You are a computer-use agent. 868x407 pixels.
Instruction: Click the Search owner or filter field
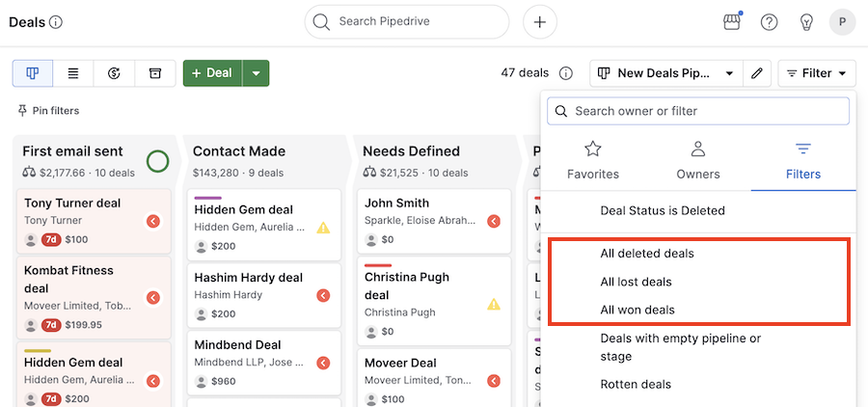(x=698, y=111)
